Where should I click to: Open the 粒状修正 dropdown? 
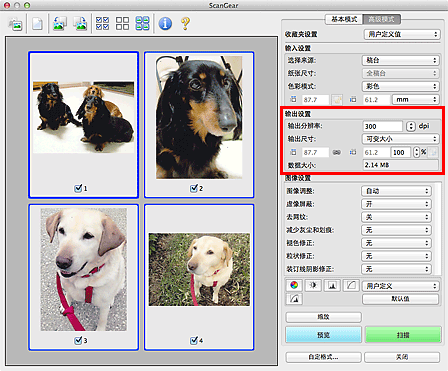pyautogui.click(x=396, y=256)
